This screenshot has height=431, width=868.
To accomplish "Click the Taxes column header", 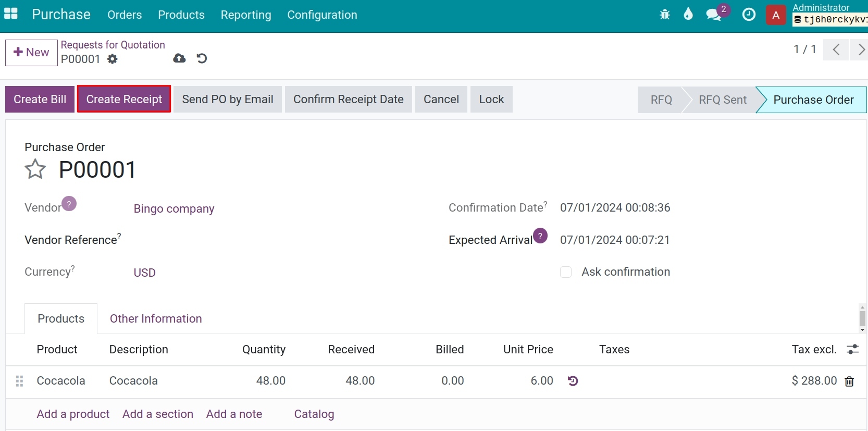I will (614, 349).
